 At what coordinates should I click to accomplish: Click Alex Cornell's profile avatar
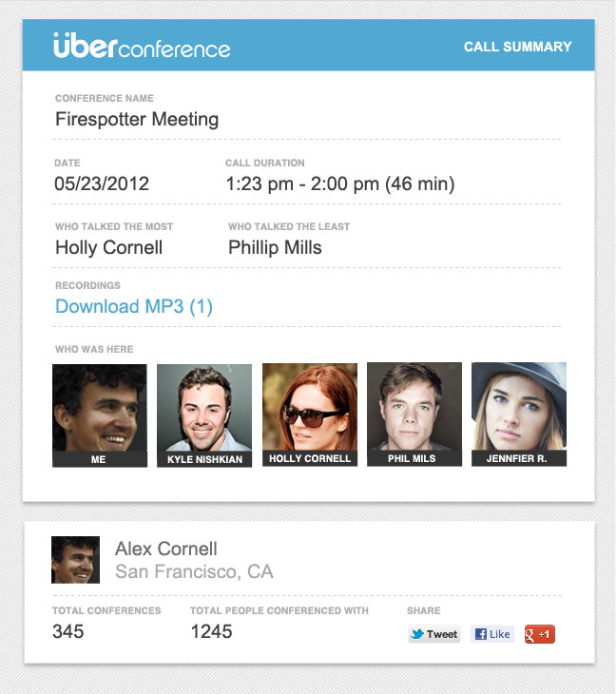(x=75, y=560)
